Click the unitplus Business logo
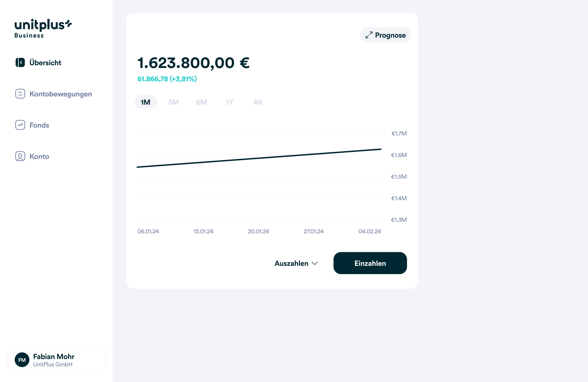Image resolution: width=588 pixels, height=382 pixels. [43, 28]
